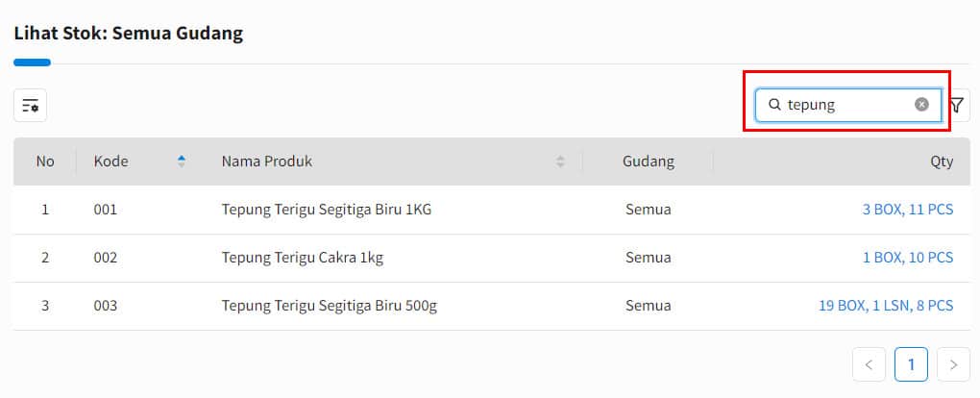Select the Tepung Terigu Segitiga Biru 1KG row
Screen dimensions: 980x398
[x=492, y=210]
